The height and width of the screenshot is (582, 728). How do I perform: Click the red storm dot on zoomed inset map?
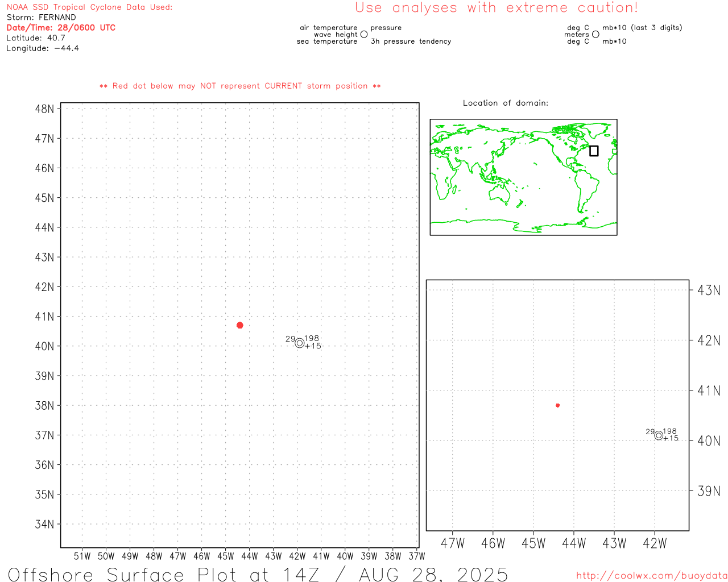pyautogui.click(x=558, y=405)
